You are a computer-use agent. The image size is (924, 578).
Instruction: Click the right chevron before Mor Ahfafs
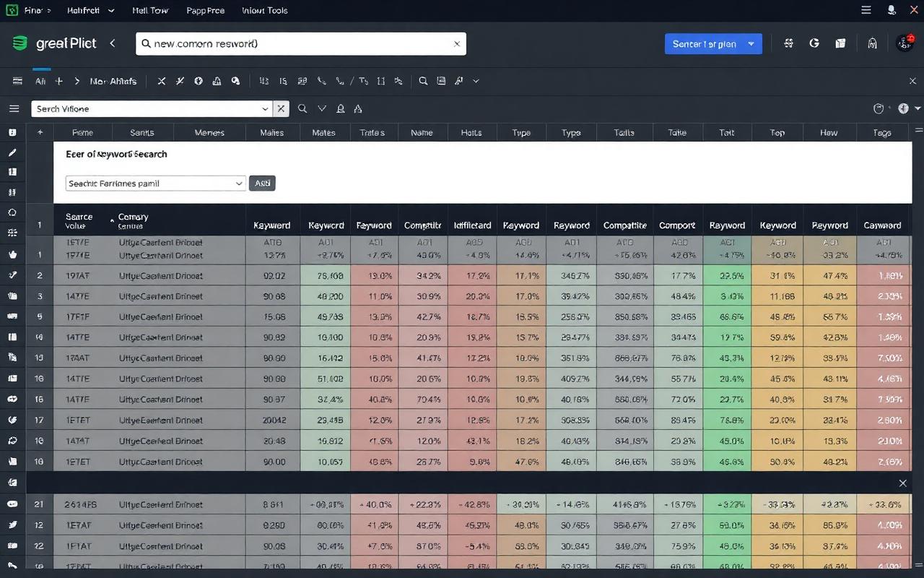(77, 82)
